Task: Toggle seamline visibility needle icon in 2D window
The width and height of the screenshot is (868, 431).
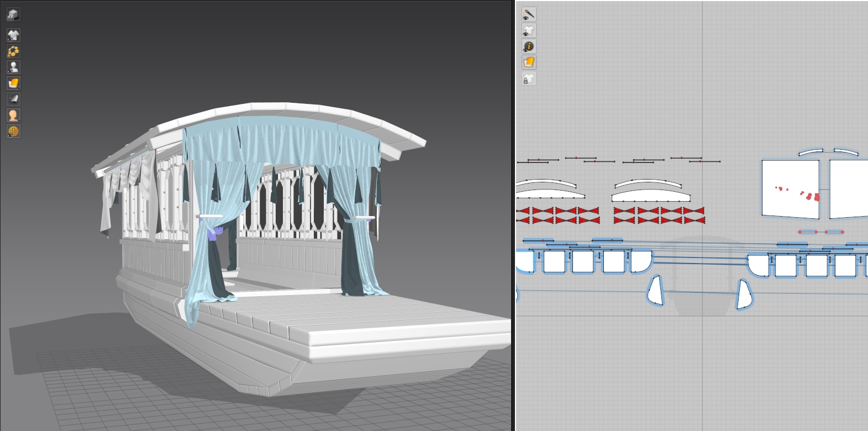Action: pyautogui.click(x=529, y=14)
